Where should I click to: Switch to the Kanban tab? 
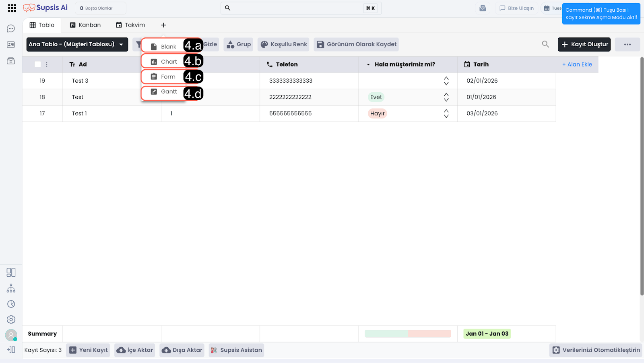point(85,25)
